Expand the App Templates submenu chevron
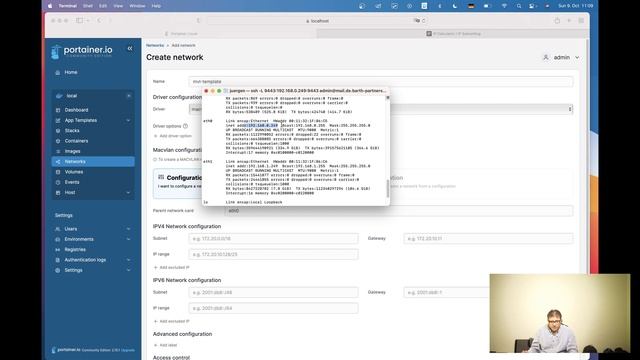 tap(128, 120)
